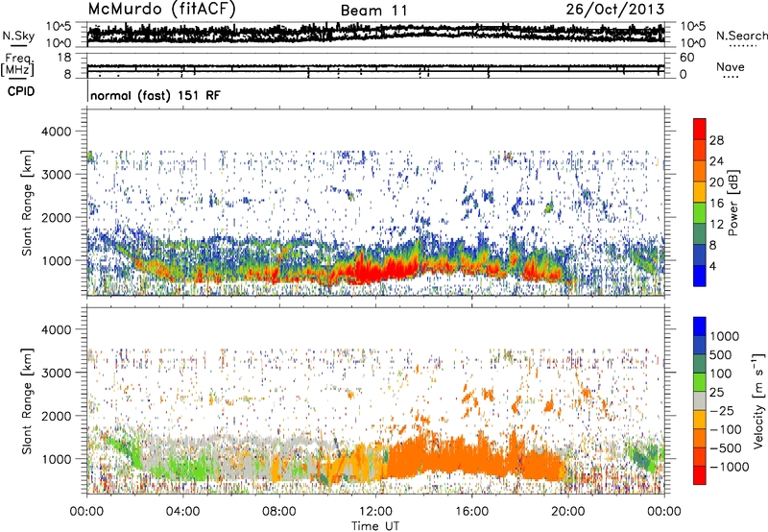Select the plot title 'McMurdo (fitACF)'

[x=161, y=10]
